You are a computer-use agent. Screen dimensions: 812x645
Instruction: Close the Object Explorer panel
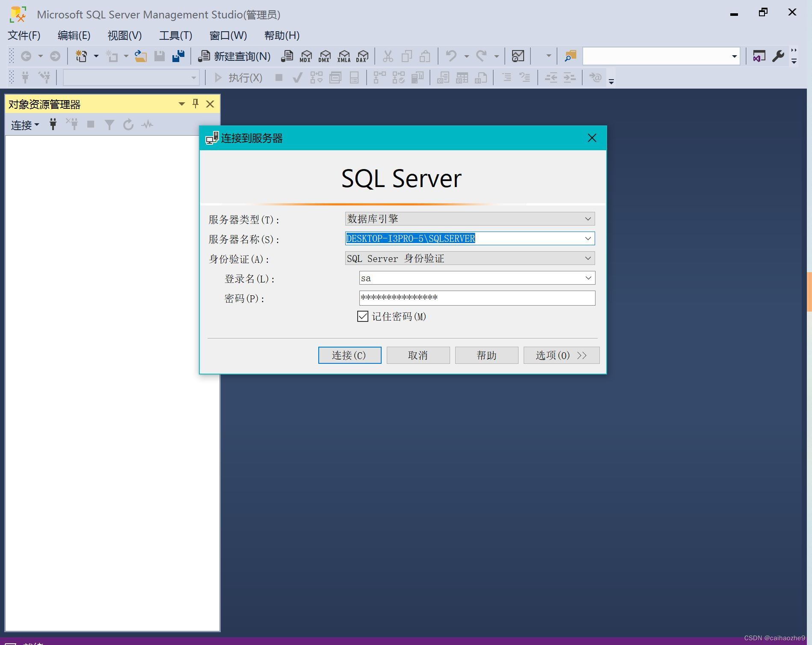[x=210, y=104]
